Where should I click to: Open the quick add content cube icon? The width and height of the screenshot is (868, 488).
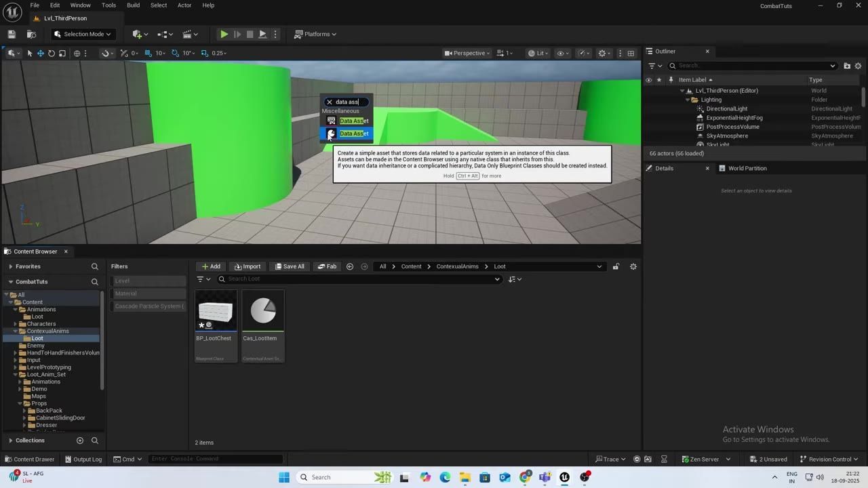139,34
